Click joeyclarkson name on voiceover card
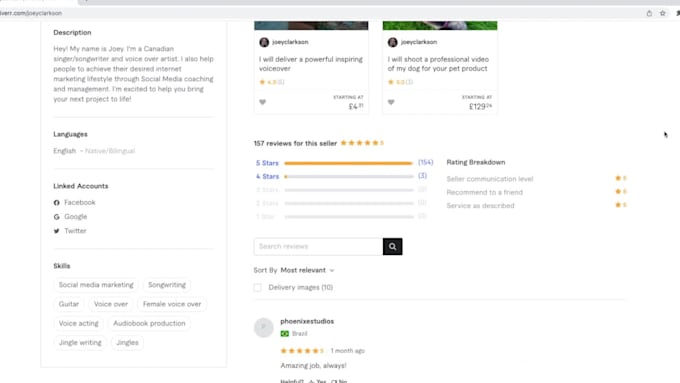 [290, 42]
